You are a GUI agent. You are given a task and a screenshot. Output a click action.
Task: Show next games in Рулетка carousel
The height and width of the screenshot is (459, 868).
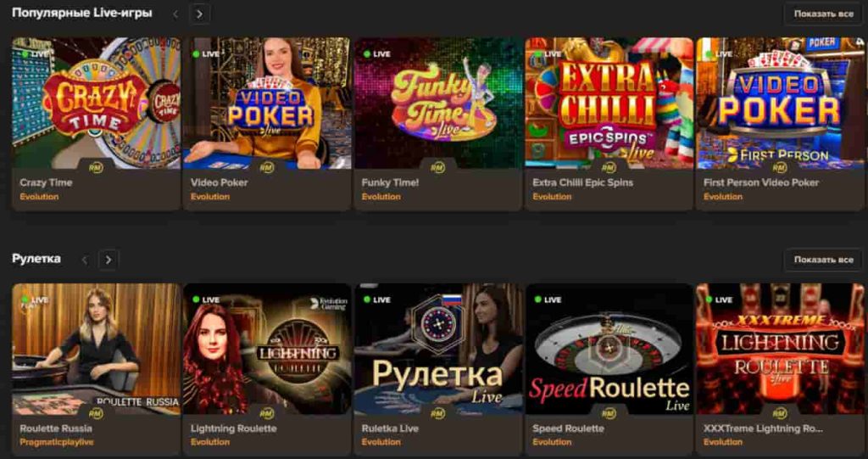coord(108,260)
